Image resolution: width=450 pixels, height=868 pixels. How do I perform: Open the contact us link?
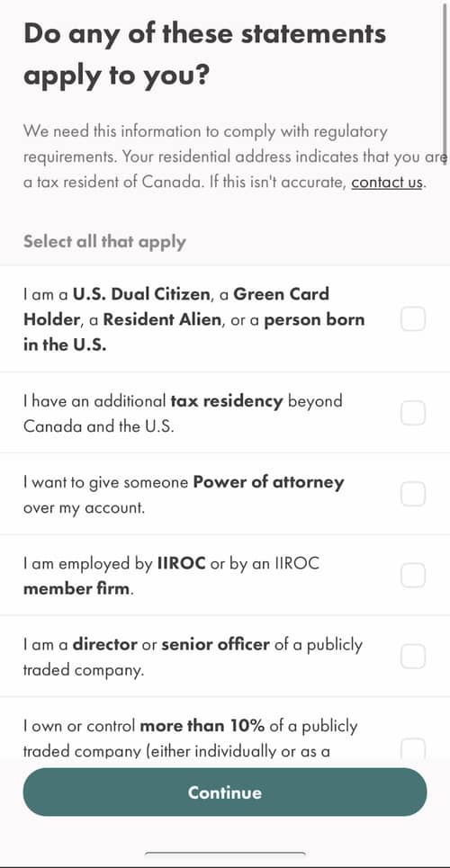(387, 182)
